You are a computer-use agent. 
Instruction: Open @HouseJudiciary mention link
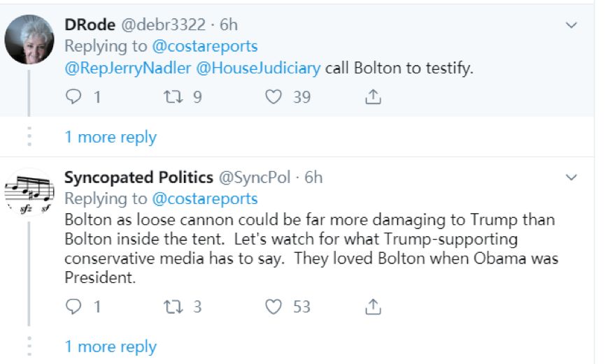coord(257,68)
